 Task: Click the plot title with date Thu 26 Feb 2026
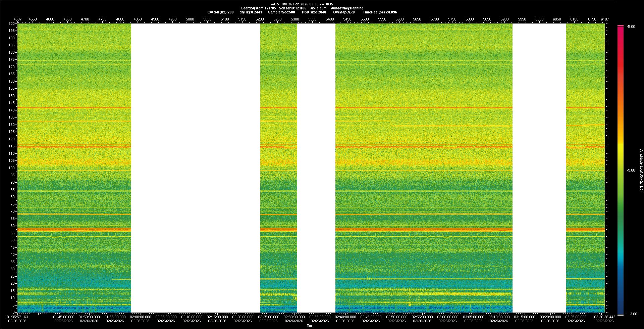302,4
